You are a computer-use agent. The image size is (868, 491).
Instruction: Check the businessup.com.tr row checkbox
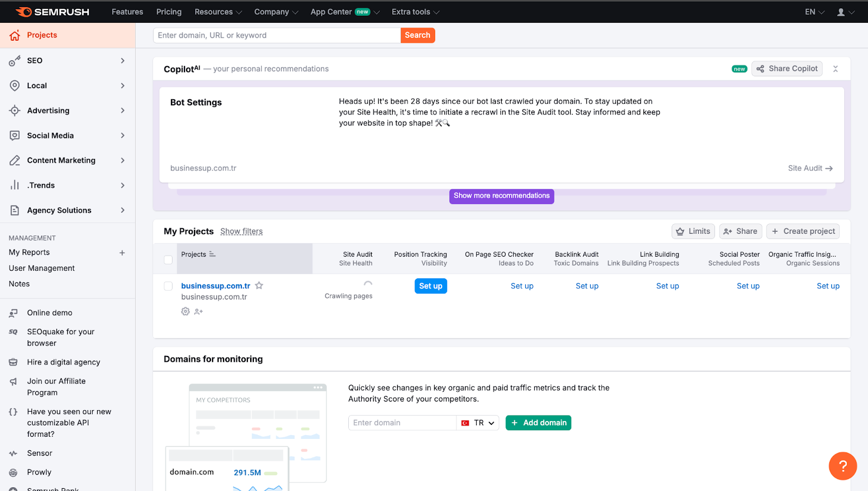click(168, 286)
